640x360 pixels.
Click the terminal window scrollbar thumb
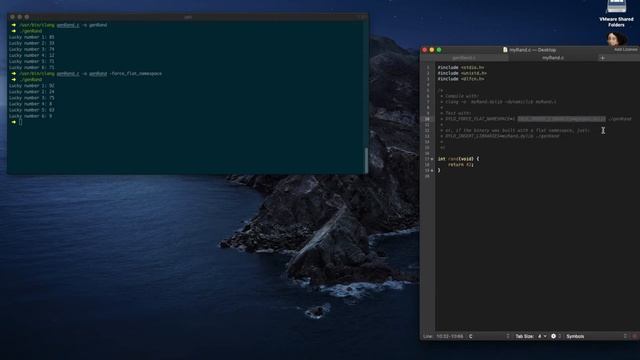366,160
